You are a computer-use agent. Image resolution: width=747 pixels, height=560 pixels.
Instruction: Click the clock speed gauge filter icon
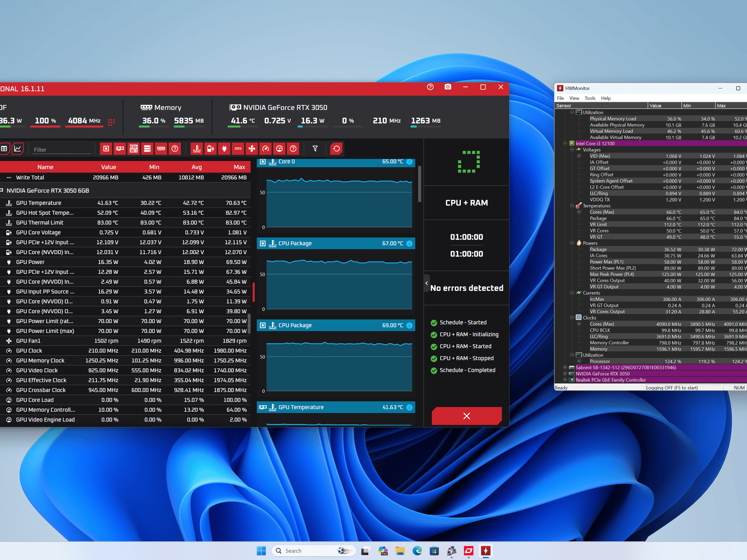click(x=266, y=149)
